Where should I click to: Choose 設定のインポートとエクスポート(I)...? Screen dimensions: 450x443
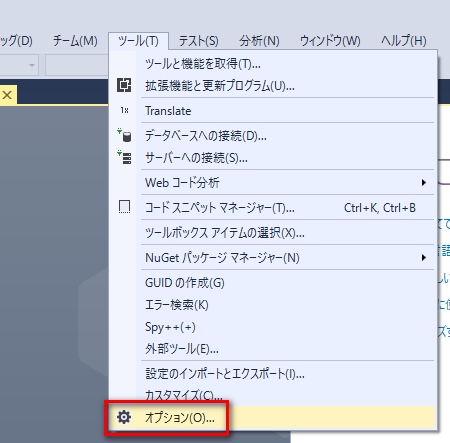click(x=273, y=374)
